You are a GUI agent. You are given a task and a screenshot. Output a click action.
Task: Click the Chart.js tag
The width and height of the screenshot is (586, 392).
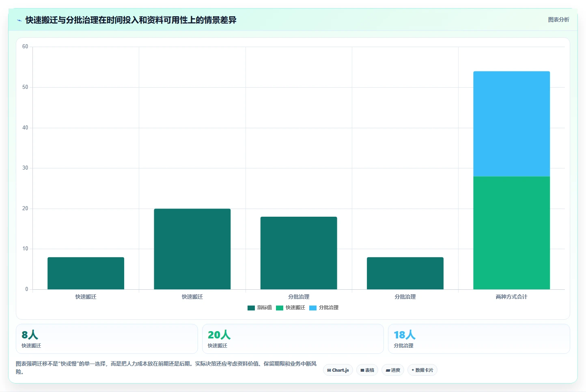coord(338,370)
